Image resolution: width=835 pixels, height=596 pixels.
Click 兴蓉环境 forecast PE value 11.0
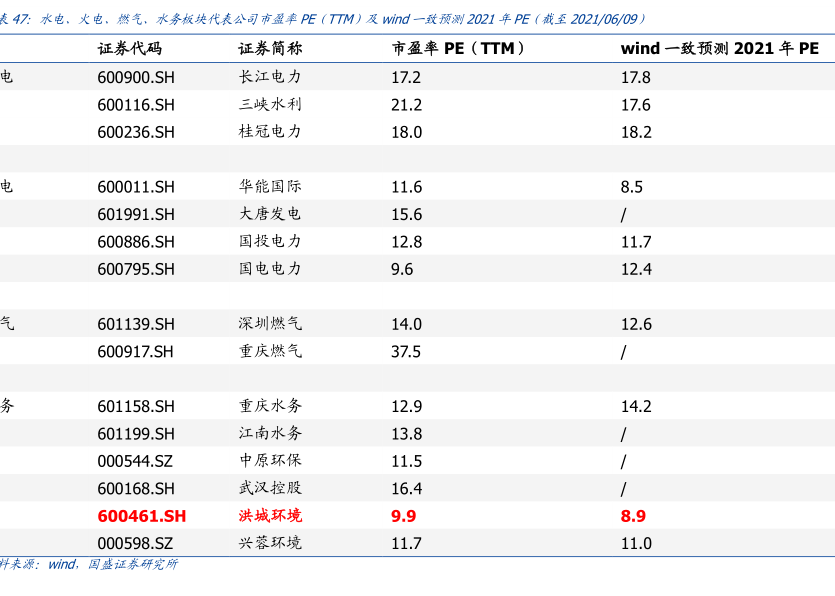[x=636, y=544]
